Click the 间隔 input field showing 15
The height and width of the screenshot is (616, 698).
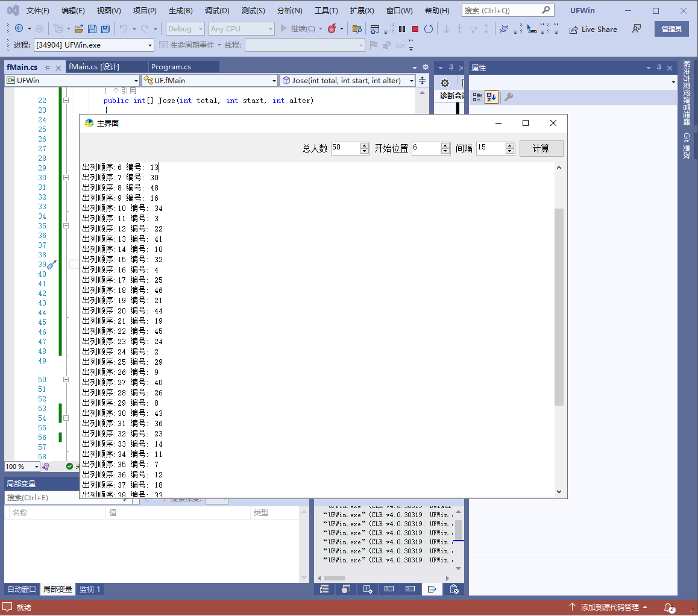(491, 148)
